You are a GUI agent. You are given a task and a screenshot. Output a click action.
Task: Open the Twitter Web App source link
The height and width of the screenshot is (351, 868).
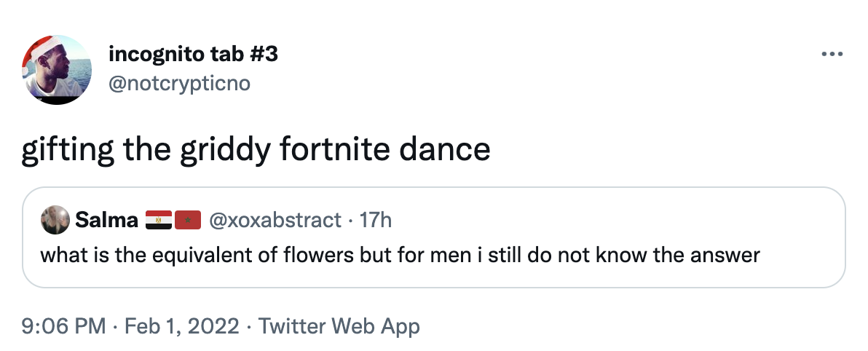point(339,326)
